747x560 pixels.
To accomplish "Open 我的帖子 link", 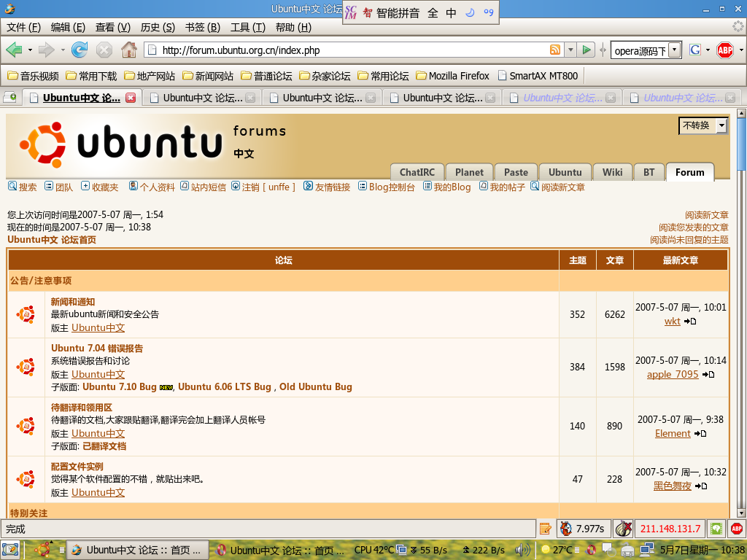I will click(502, 187).
